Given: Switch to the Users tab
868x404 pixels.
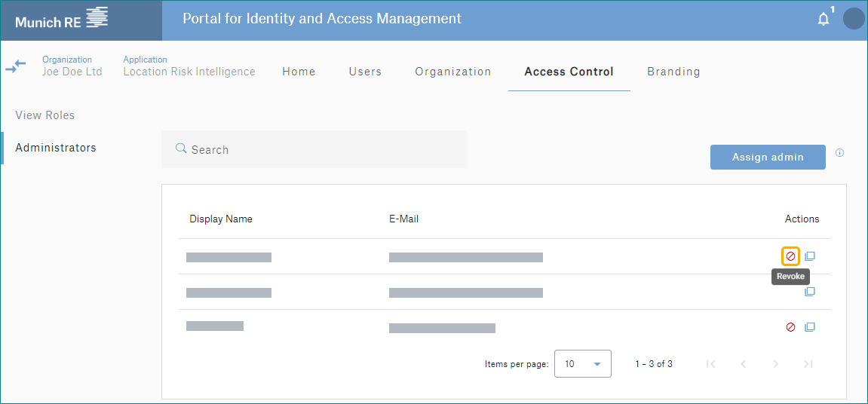Looking at the screenshot, I should pos(365,72).
